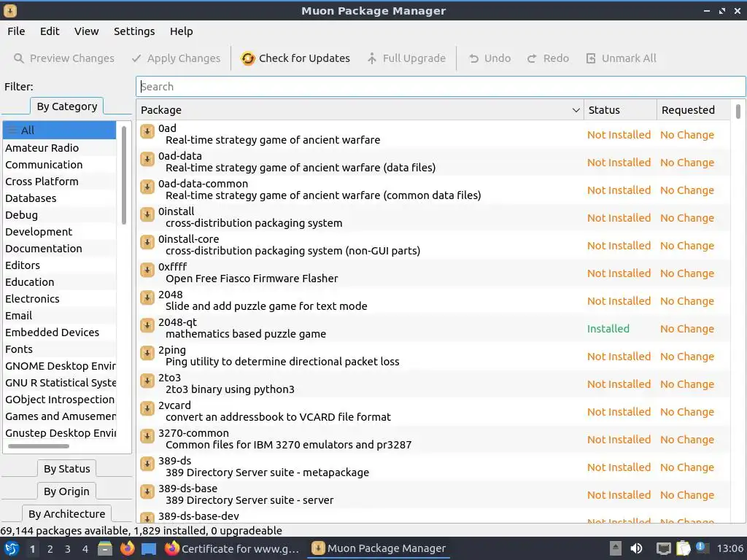The image size is (747, 560).
Task: Select the Cross Platform category
Action: pyautogui.click(x=60, y=182)
